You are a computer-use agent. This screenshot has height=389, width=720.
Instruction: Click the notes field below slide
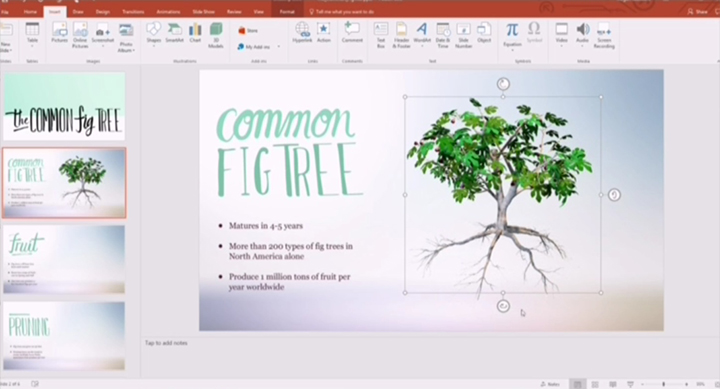tap(429, 357)
